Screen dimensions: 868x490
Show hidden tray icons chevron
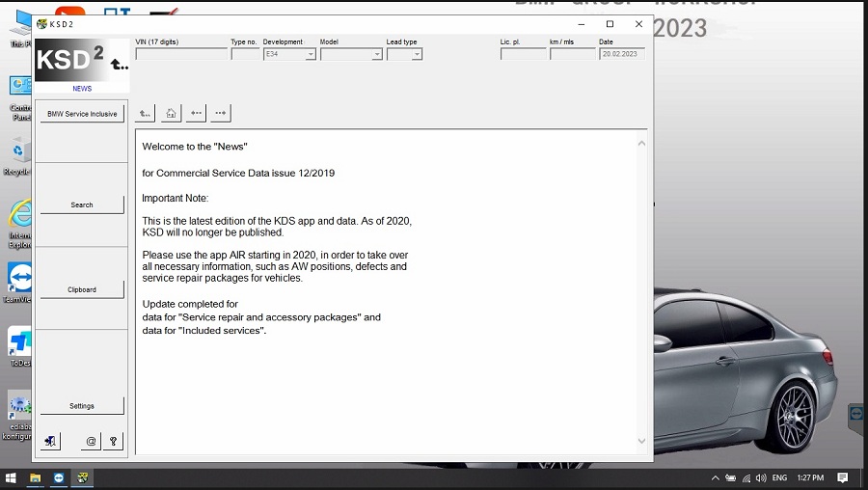[x=716, y=477]
